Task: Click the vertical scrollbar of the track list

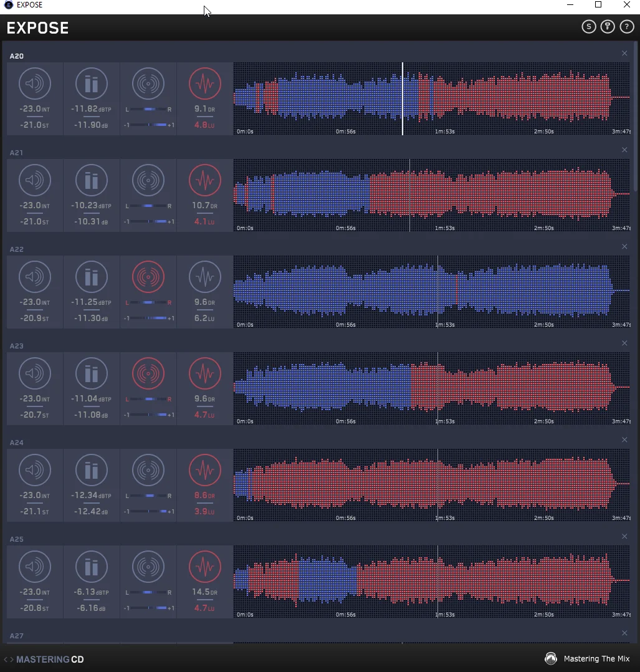Action: pyautogui.click(x=636, y=116)
